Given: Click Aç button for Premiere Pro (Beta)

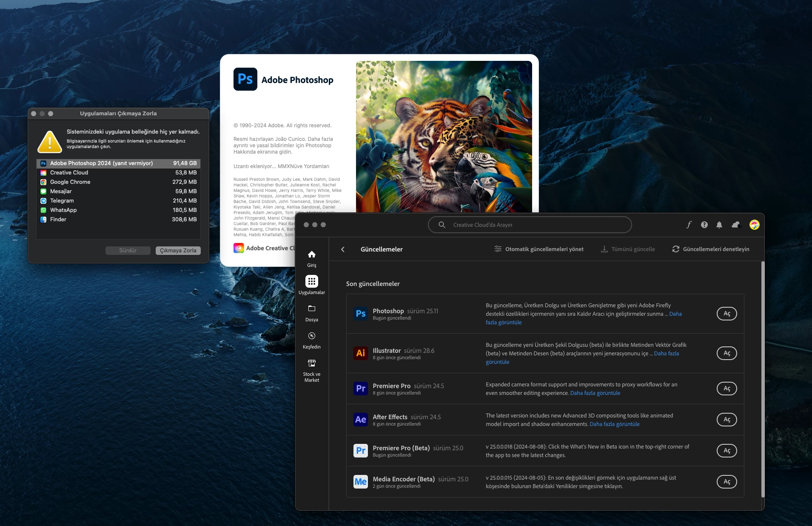Looking at the screenshot, I should click(x=727, y=451).
